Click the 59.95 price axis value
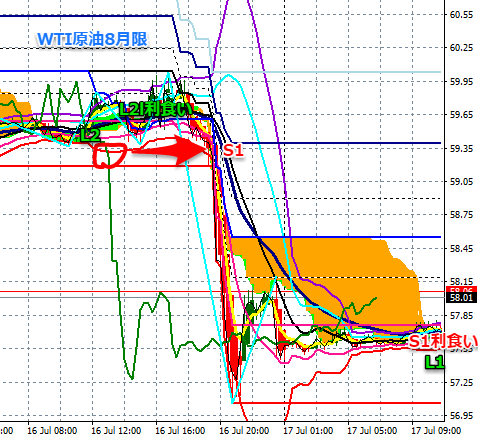The height and width of the screenshot is (438, 478). point(461,82)
